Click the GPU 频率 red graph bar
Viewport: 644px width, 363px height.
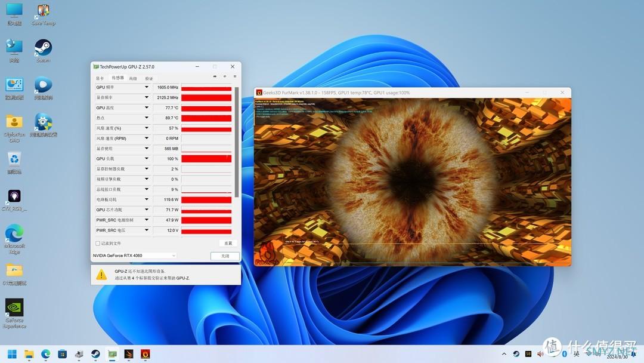pyautogui.click(x=206, y=88)
